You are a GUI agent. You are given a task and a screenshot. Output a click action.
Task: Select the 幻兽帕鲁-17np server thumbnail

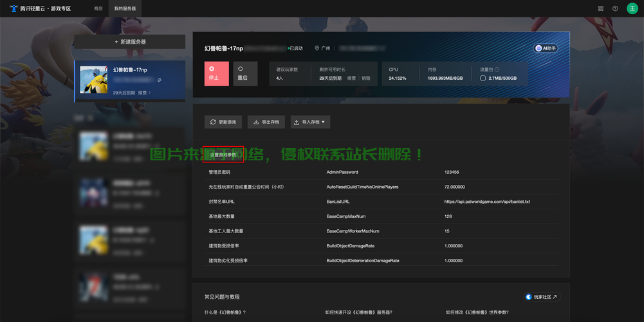click(94, 80)
